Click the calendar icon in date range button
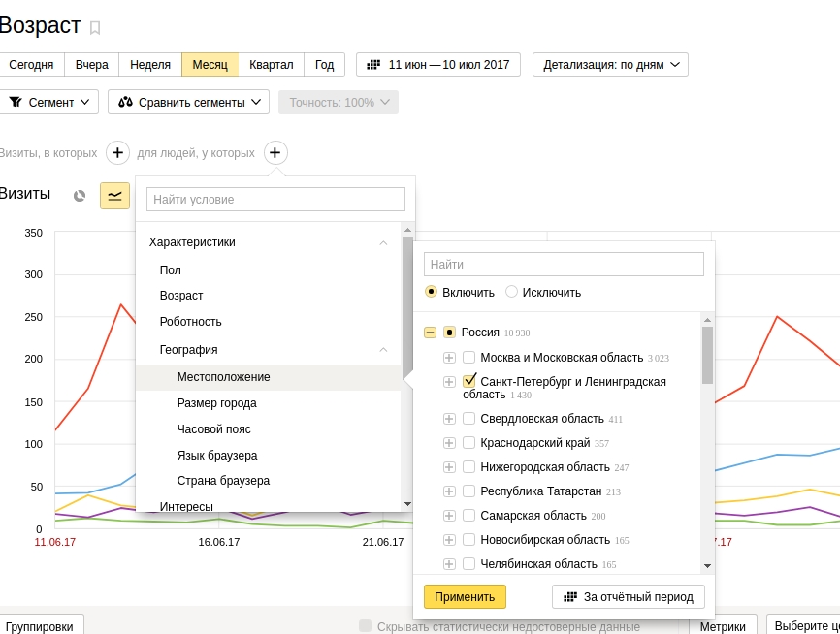 coord(373,65)
